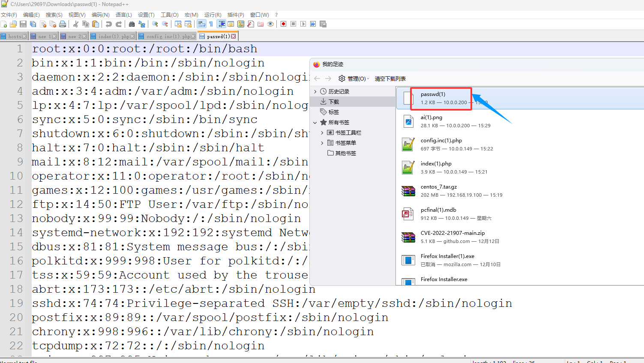Close the new 2 tab
The image size is (644, 363).
84,36
